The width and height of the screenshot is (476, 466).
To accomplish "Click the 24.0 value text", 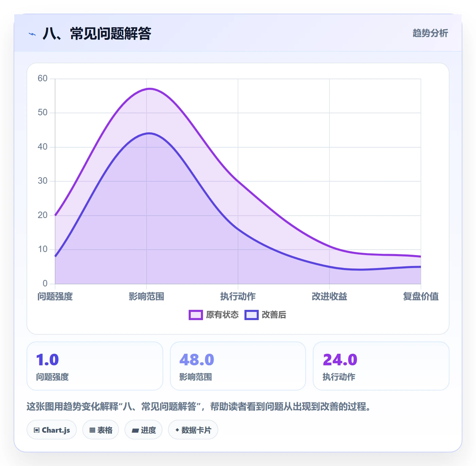I will [x=340, y=360].
